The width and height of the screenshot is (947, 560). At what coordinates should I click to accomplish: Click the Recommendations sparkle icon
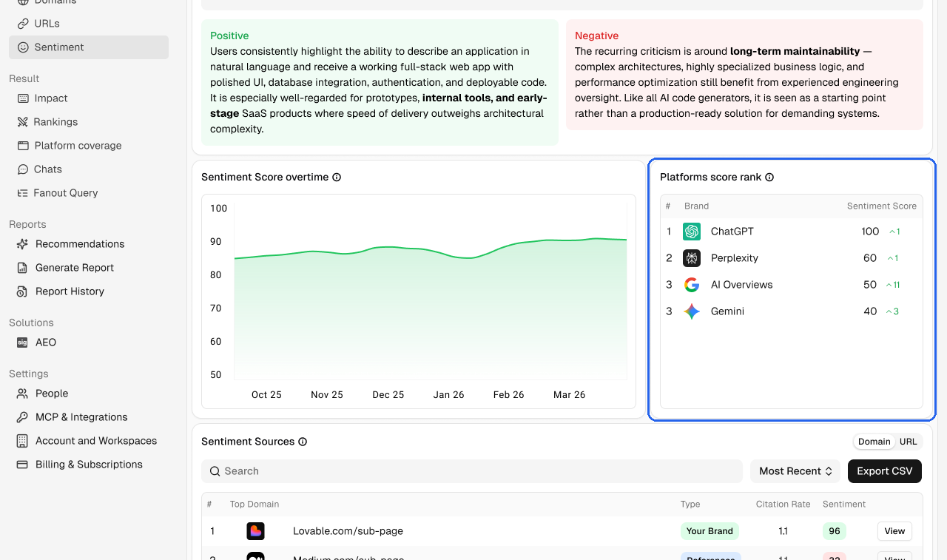point(22,244)
